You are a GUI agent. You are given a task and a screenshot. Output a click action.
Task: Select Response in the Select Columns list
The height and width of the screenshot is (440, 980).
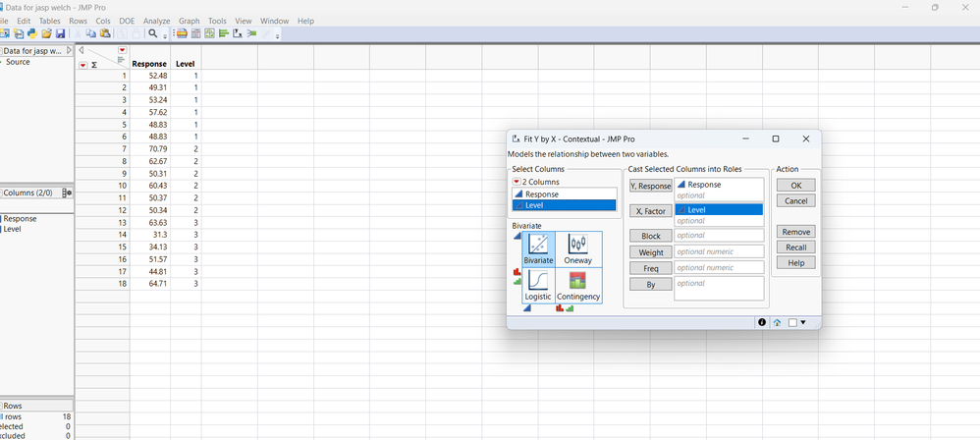(564, 194)
